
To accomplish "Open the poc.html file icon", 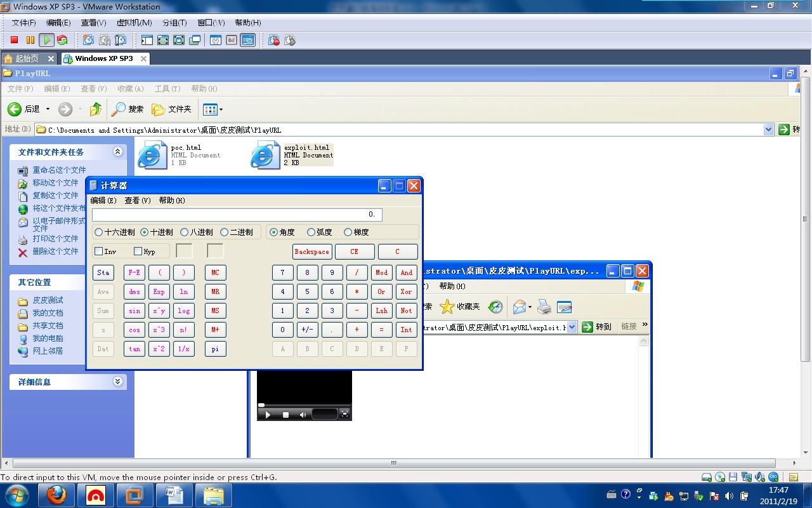I will tap(152, 154).
